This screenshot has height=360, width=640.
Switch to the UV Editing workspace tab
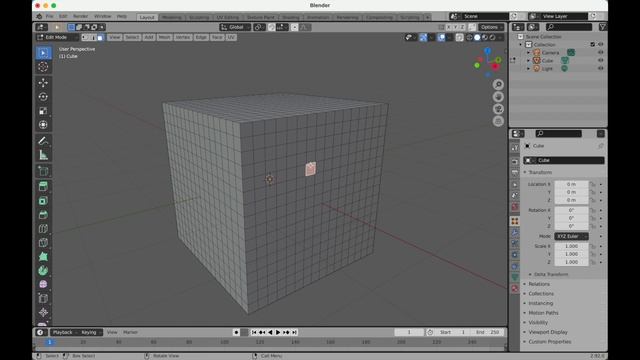[227, 17]
